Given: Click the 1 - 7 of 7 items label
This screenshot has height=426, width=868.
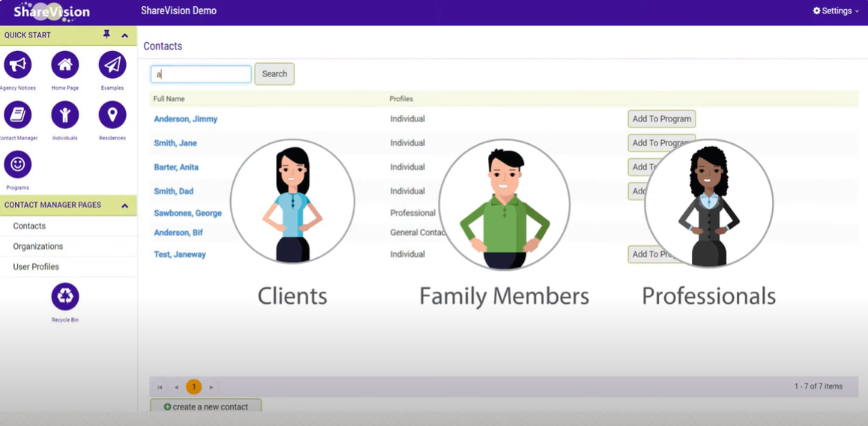Looking at the screenshot, I should [x=819, y=386].
